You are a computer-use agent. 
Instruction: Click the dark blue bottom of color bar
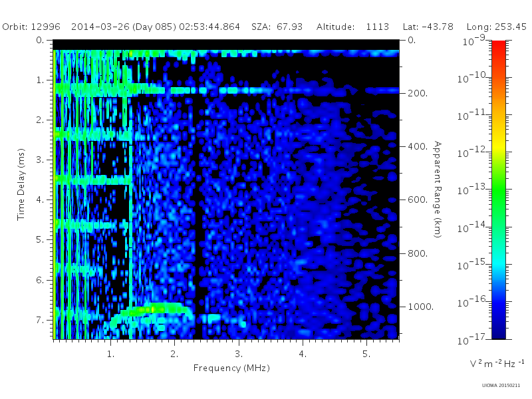pos(498,332)
